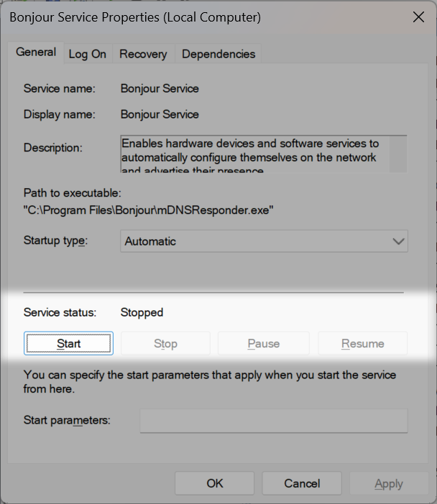This screenshot has width=437, height=504.
Task: Confirm the dialog with OK
Action: (215, 483)
